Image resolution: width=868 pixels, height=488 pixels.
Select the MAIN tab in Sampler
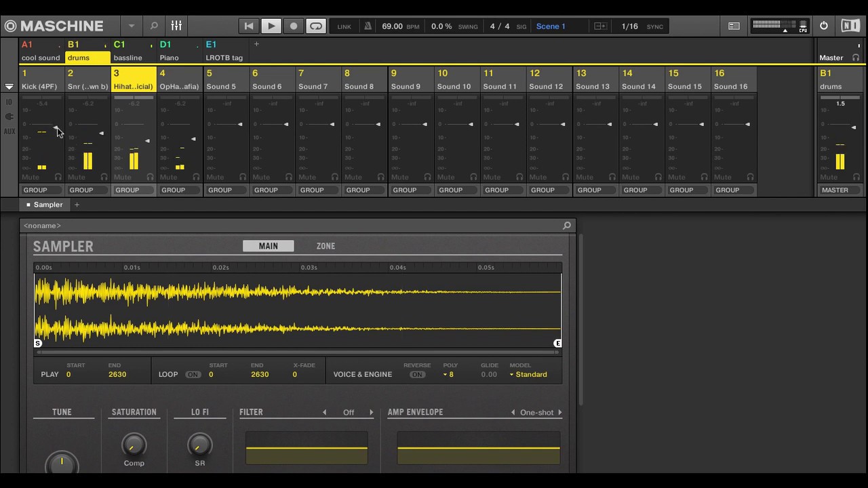point(269,246)
